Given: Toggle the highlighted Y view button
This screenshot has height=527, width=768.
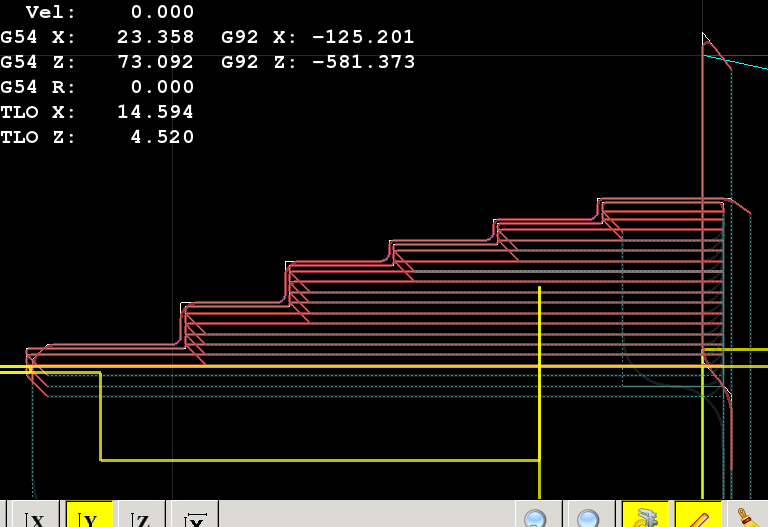Looking at the screenshot, I should click(88, 517).
